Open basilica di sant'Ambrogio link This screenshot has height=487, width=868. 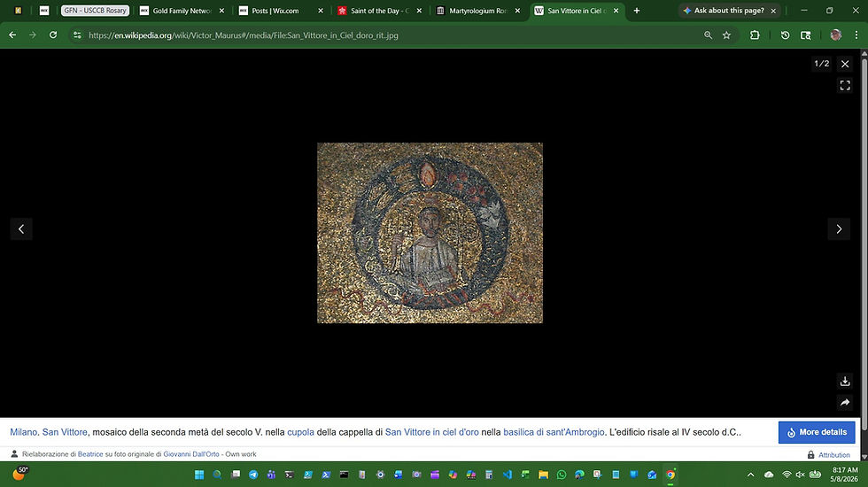coord(554,432)
